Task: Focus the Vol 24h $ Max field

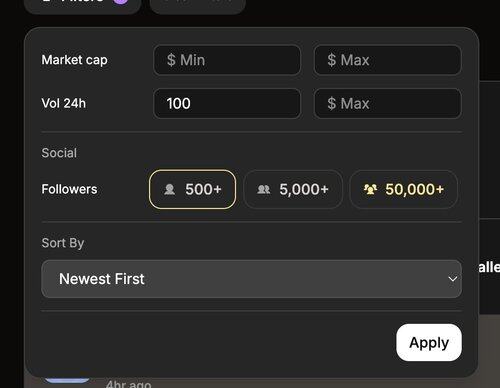Action: click(x=388, y=103)
